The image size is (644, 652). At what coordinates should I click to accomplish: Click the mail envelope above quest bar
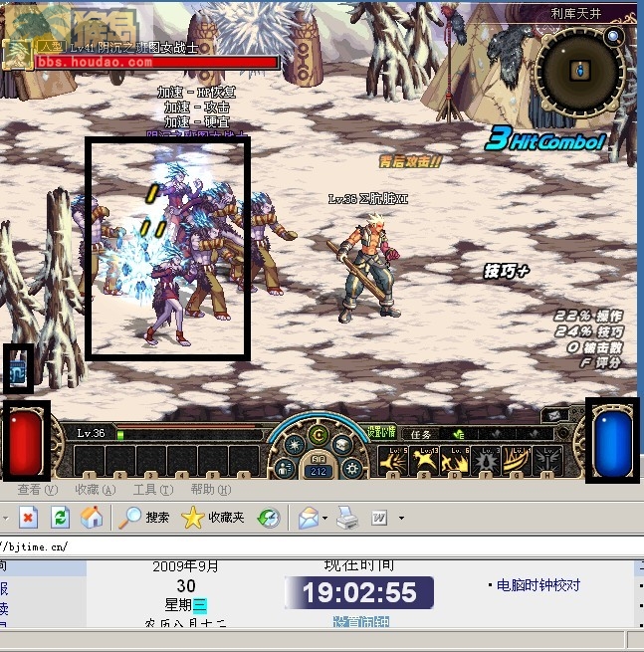(x=554, y=415)
